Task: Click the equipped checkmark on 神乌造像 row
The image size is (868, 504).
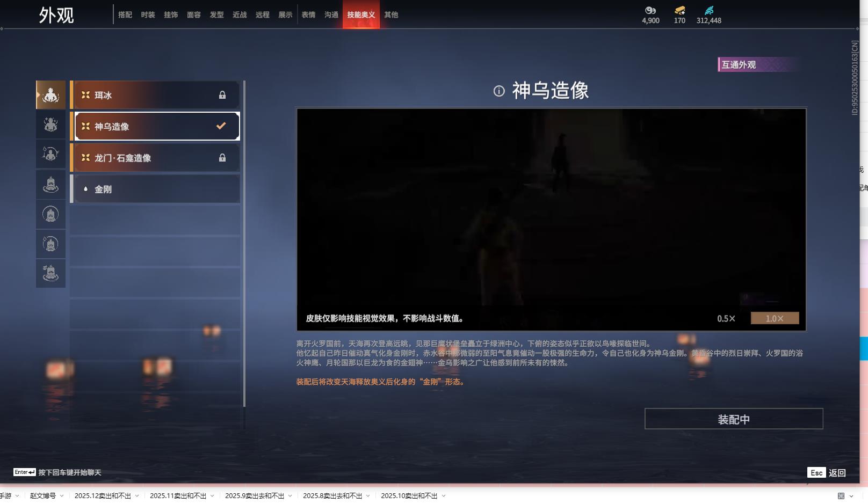Action: (221, 126)
